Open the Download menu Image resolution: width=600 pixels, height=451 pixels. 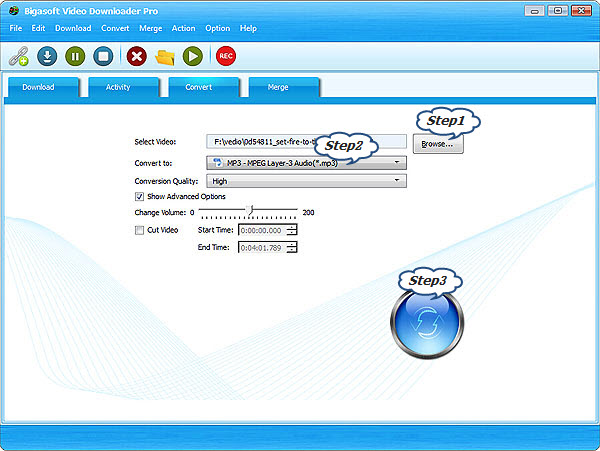[73, 28]
